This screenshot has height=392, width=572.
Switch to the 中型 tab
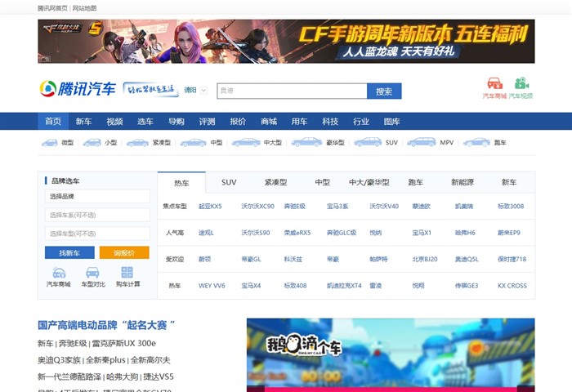tap(323, 182)
